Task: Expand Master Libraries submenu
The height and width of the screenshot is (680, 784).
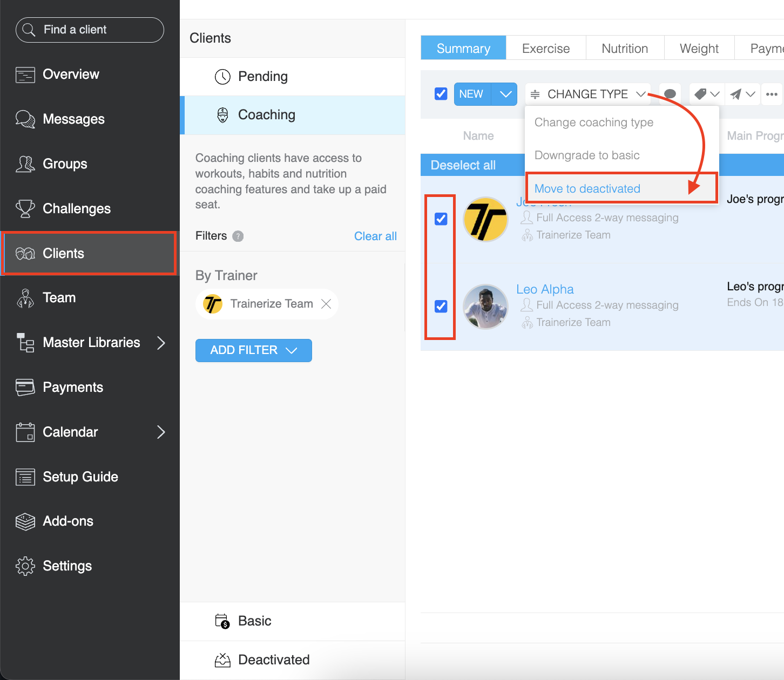Action: point(160,343)
